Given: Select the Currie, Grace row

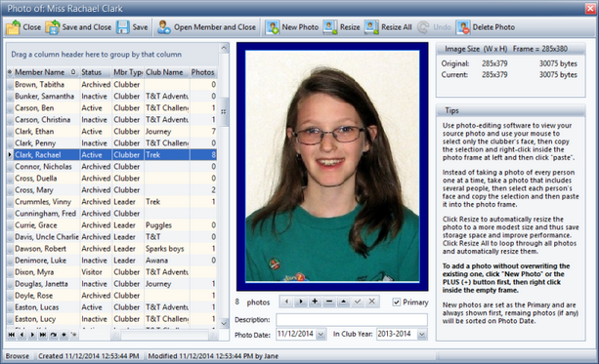Looking at the screenshot, I should [112, 225].
